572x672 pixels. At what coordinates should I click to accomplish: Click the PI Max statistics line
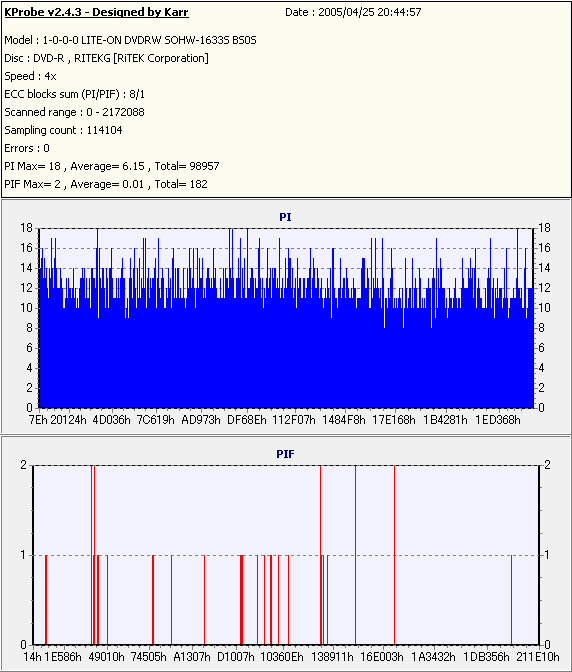pyautogui.click(x=112, y=166)
